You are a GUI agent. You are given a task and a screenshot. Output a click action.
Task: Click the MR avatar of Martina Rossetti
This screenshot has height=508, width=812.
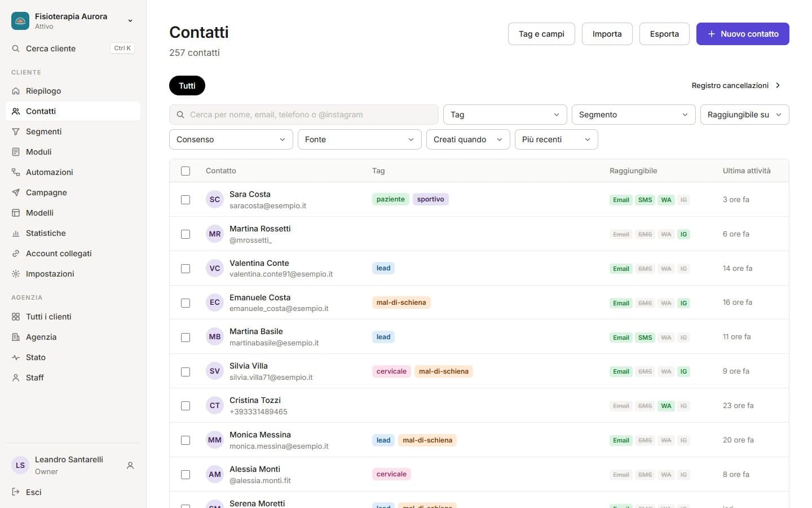[215, 234]
